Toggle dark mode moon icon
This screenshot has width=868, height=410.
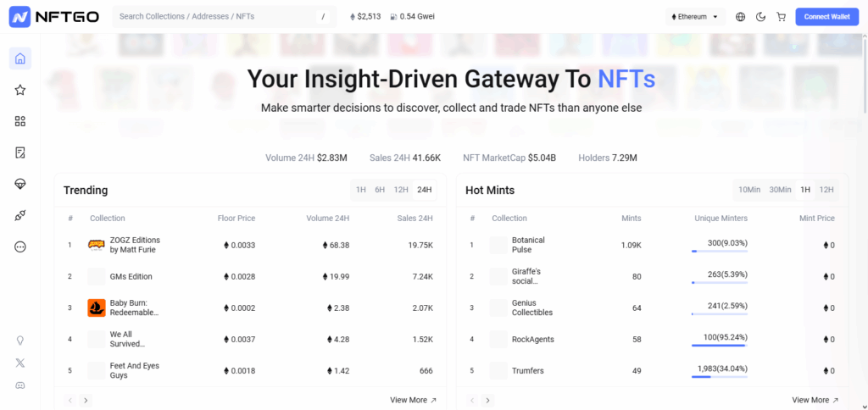pyautogui.click(x=760, y=17)
